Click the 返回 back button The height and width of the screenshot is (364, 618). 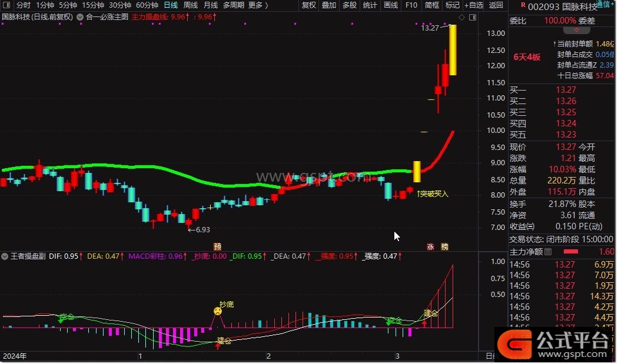pos(496,5)
